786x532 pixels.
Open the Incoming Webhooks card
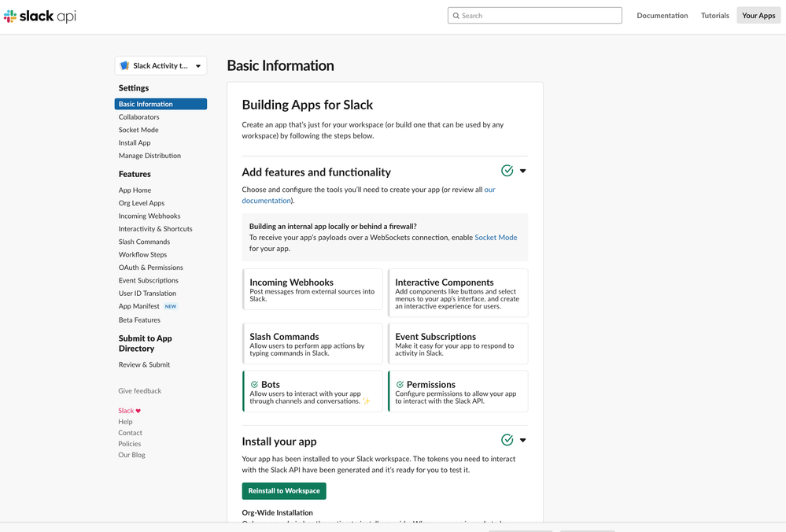point(313,290)
